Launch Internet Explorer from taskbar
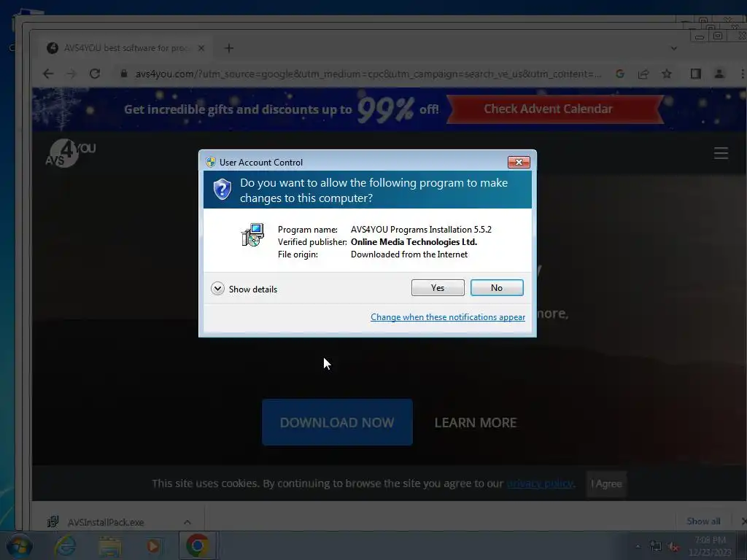 click(x=65, y=545)
